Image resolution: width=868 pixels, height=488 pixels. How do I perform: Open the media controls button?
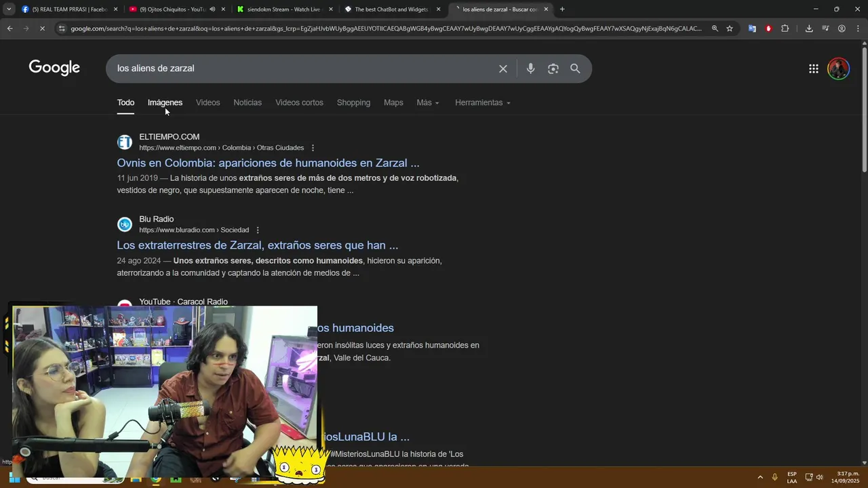click(x=825, y=28)
